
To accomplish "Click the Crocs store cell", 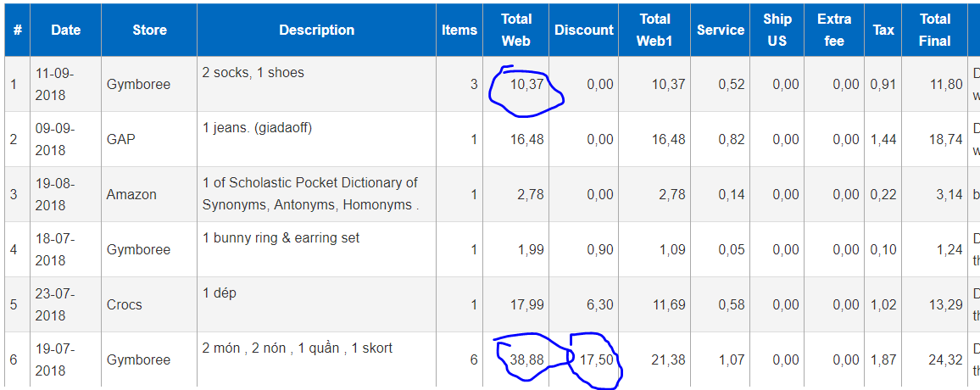I will click(x=124, y=304).
